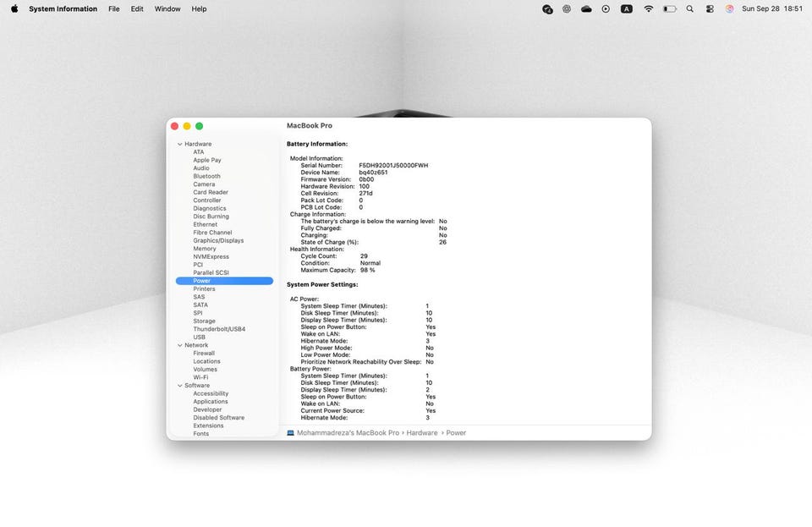The height and width of the screenshot is (527, 812).
Task: Click the date and time in menu bar
Action: [772, 8]
